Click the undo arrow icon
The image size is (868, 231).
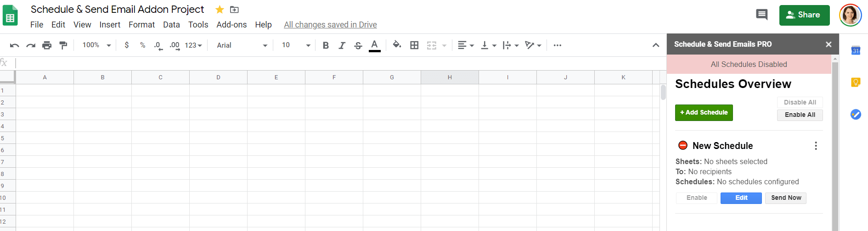pyautogui.click(x=14, y=45)
